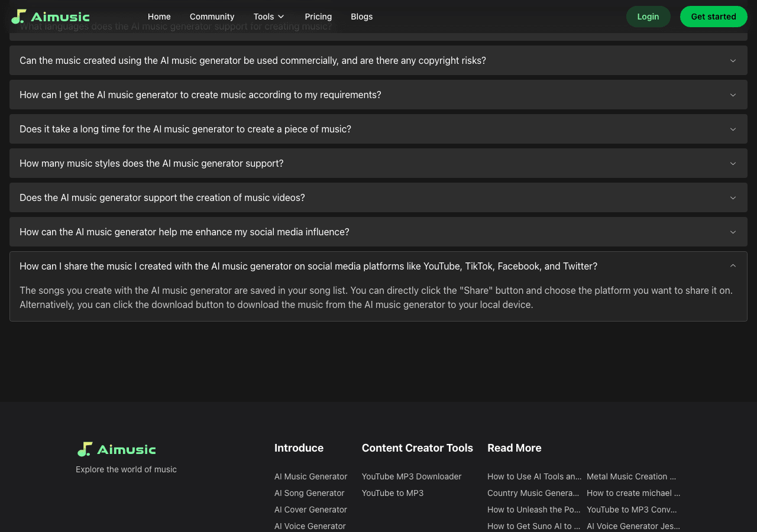Open 'How to Get Suno AI to ...' article
Screen dimensions: 757x532
[534, 526]
